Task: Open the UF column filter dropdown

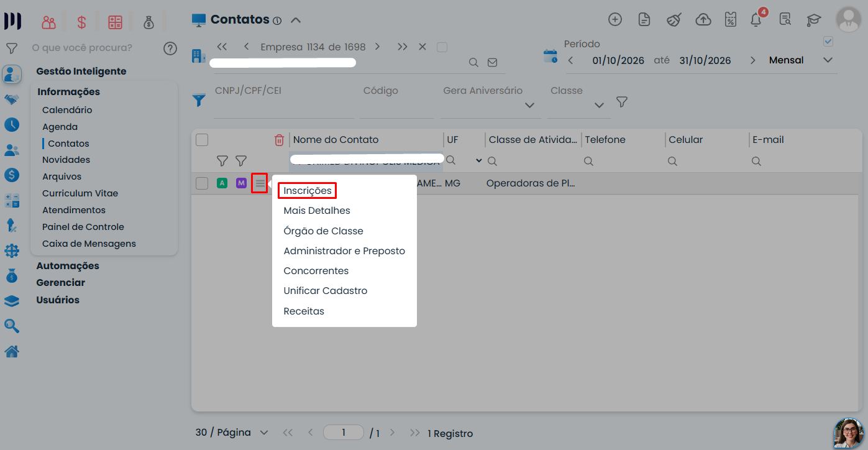Action: pos(479,161)
